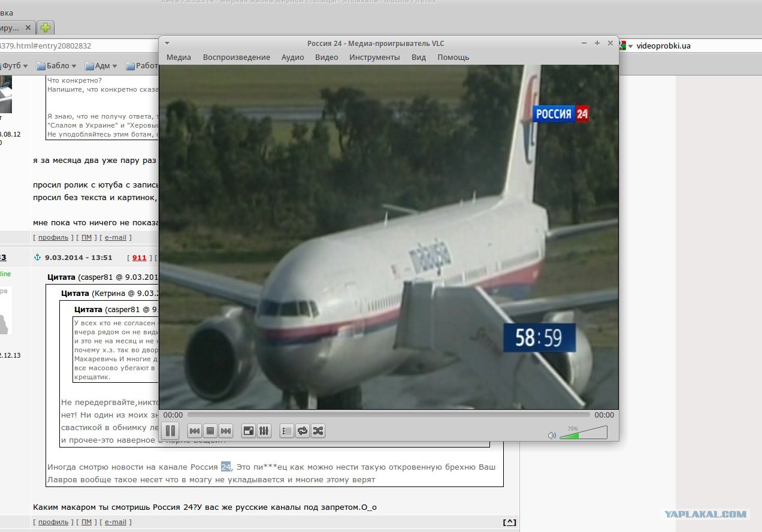Open the Инструменты menu in VLC
Viewport: 762px width, 532px height.
point(374,58)
